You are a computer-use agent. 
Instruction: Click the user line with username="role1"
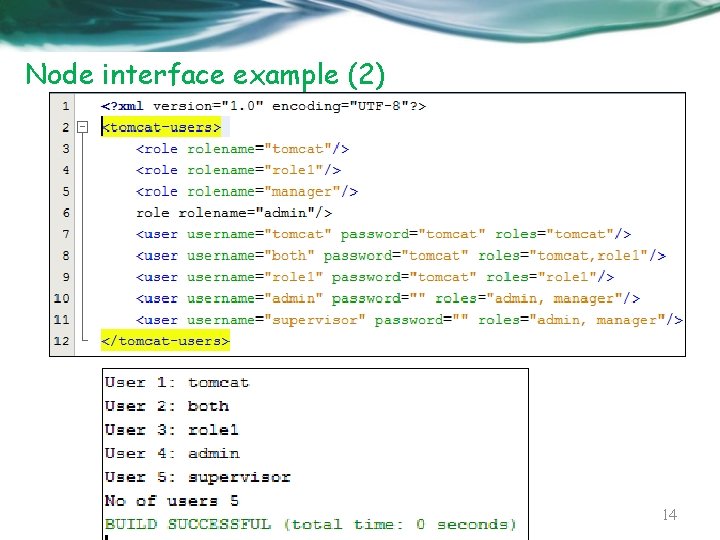(375, 277)
